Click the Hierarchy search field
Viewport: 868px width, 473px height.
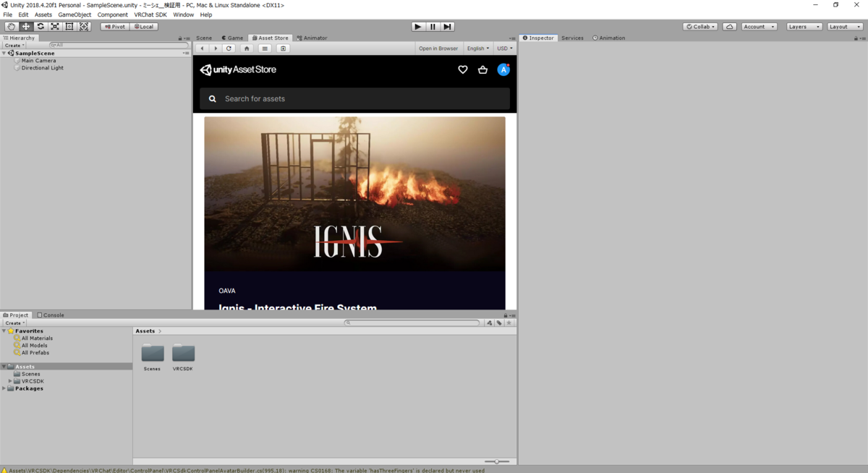pyautogui.click(x=119, y=45)
